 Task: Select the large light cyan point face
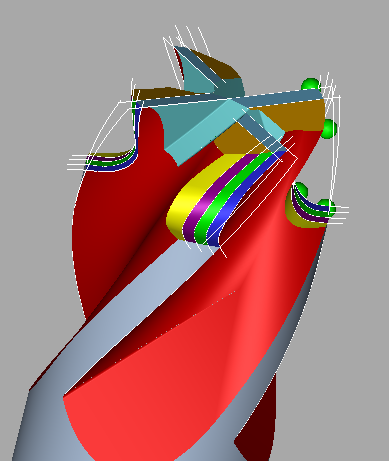[207, 133]
